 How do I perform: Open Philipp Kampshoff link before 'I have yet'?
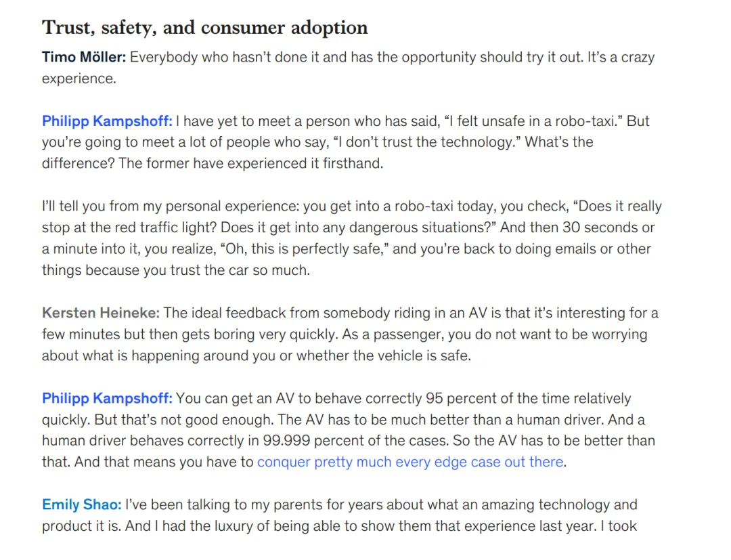point(107,121)
